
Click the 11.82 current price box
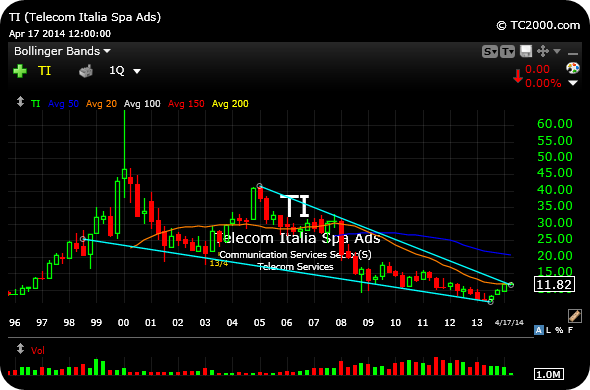554,284
